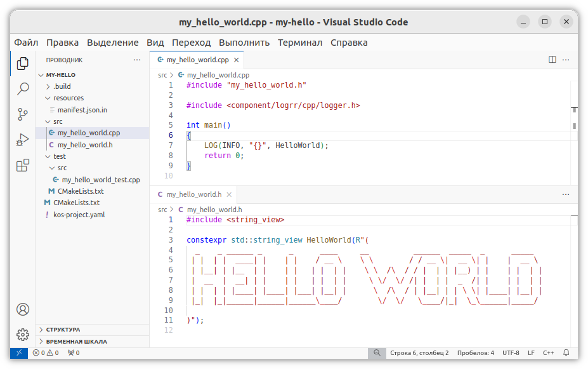
Task: Open Run and Debug view icon
Action: (22, 140)
